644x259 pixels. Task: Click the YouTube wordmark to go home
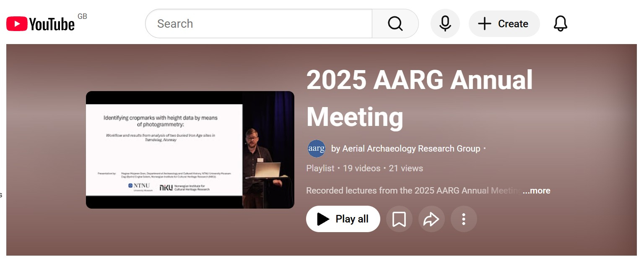coord(52,25)
